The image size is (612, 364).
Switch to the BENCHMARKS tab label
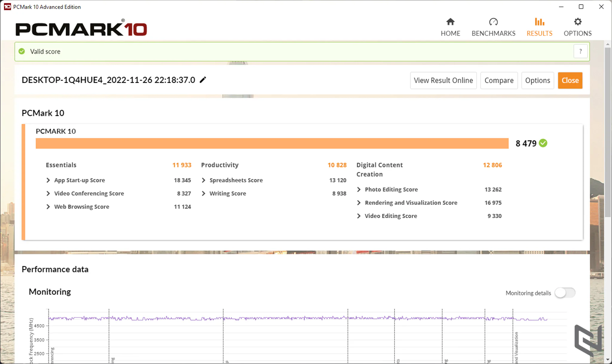[x=493, y=33]
